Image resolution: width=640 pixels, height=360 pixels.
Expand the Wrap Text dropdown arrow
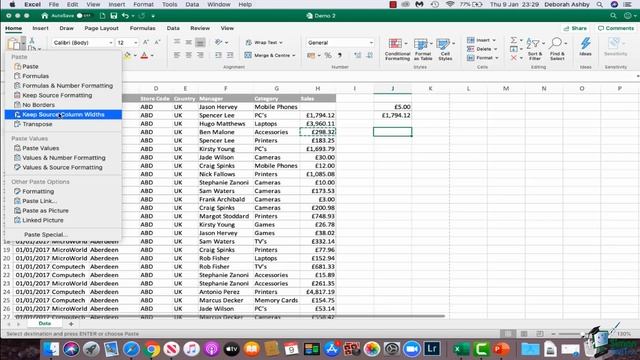coord(281,42)
